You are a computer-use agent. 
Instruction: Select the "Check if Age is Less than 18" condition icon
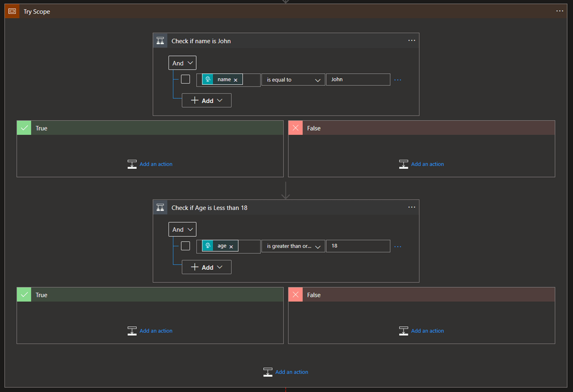(x=160, y=207)
